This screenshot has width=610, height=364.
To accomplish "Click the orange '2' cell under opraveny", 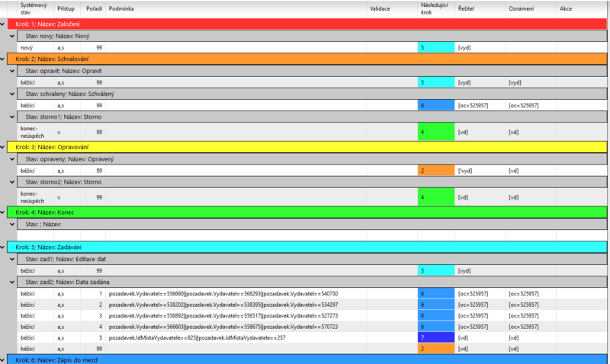I will click(x=436, y=171).
